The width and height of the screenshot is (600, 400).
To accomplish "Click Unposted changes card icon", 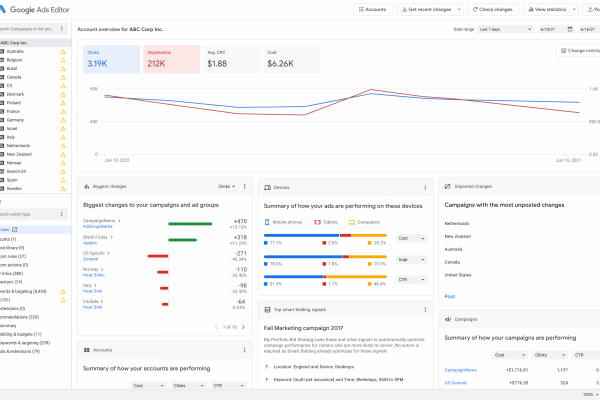I will click(447, 186).
